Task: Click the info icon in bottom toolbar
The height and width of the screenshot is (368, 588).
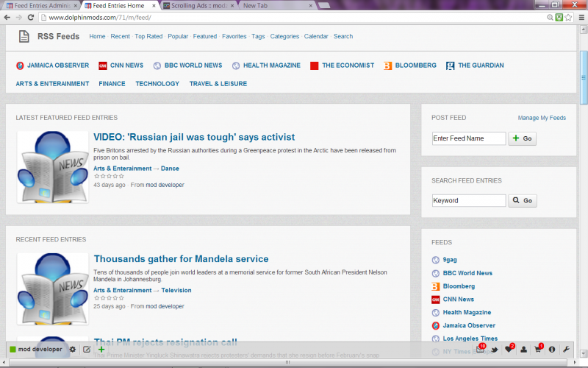Action: [x=552, y=350]
